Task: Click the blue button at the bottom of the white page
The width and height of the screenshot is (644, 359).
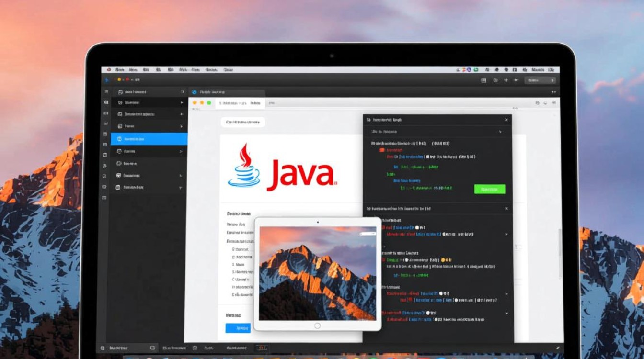Action: point(238,328)
